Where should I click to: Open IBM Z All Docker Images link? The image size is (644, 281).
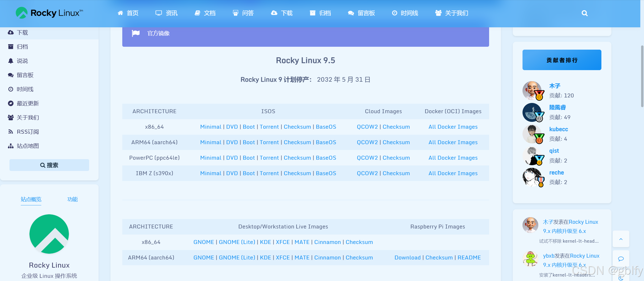tap(453, 173)
